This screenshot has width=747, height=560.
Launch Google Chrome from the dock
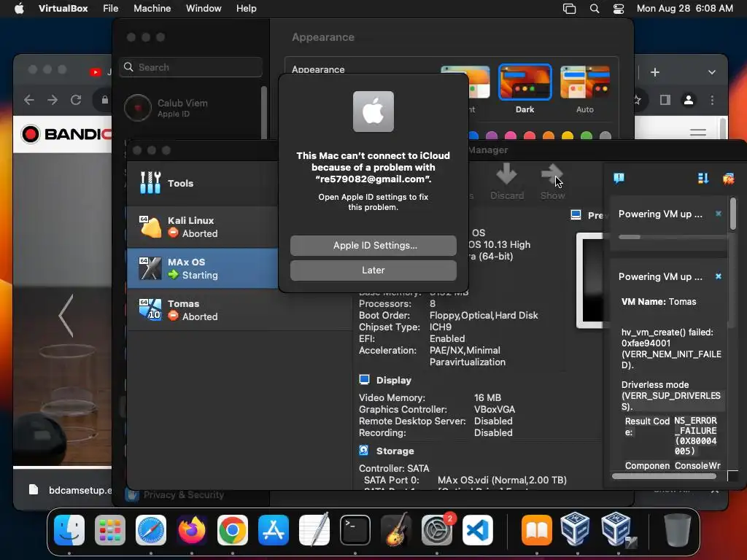coord(233,530)
